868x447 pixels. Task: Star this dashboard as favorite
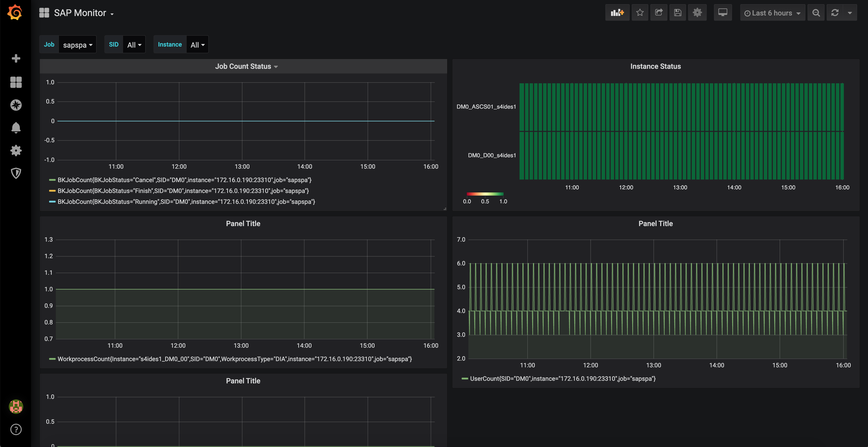(x=639, y=13)
